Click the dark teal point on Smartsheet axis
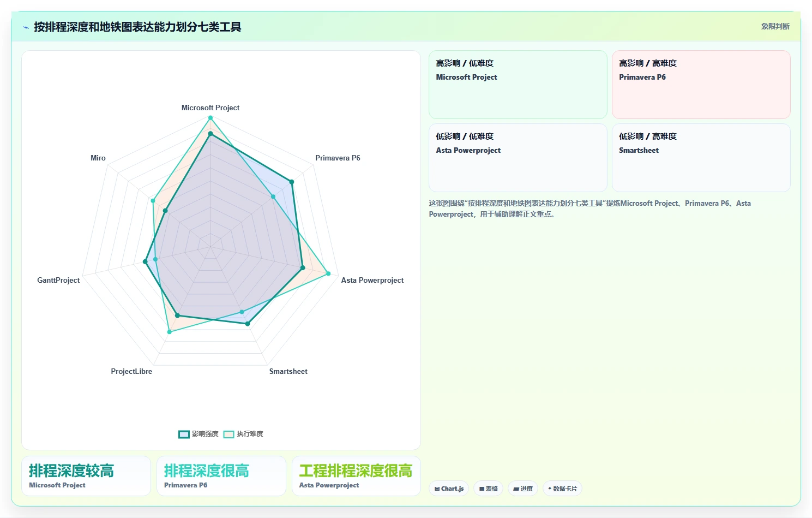 [x=248, y=324]
